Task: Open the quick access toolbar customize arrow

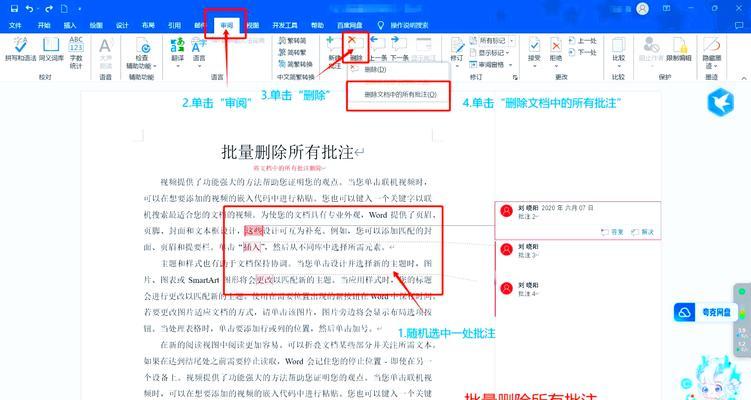Action: [x=80, y=9]
